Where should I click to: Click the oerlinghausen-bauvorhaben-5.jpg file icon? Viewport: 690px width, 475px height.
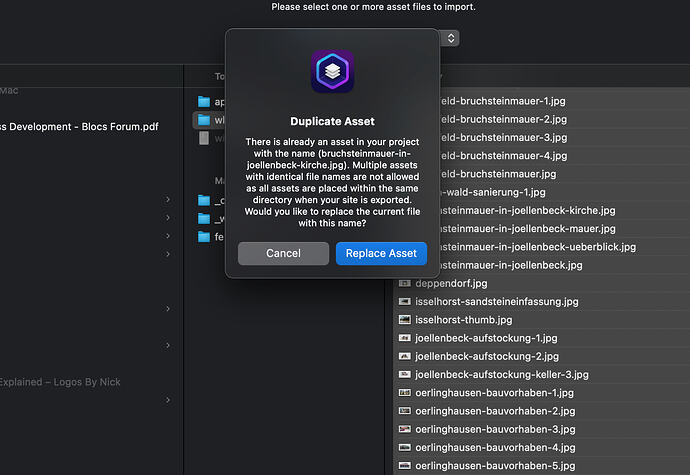405,466
